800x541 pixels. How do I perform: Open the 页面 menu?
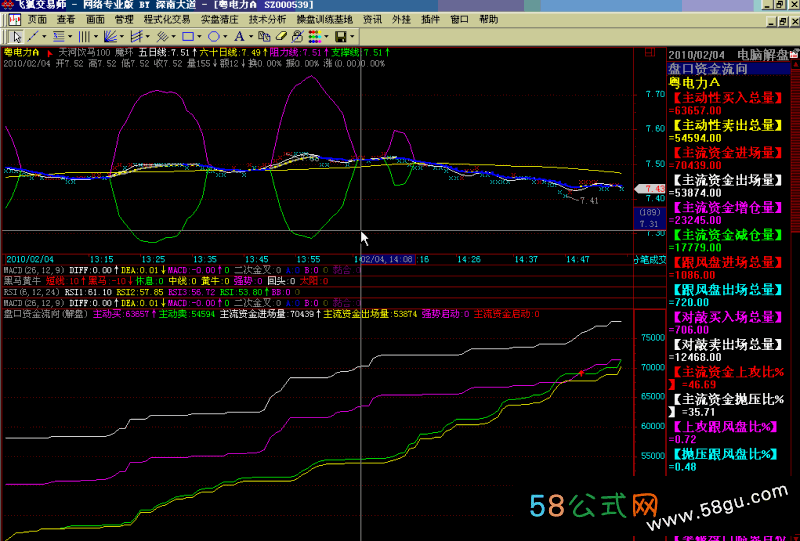[37, 20]
